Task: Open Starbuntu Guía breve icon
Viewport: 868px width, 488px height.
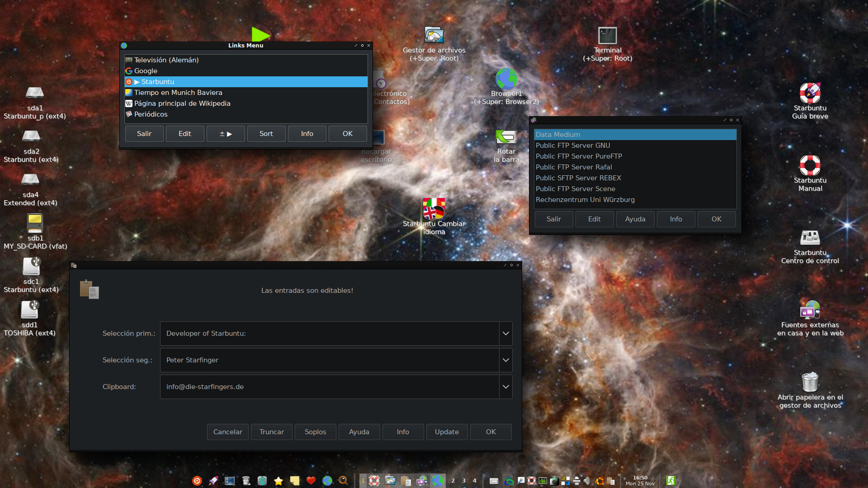Action: (x=810, y=93)
